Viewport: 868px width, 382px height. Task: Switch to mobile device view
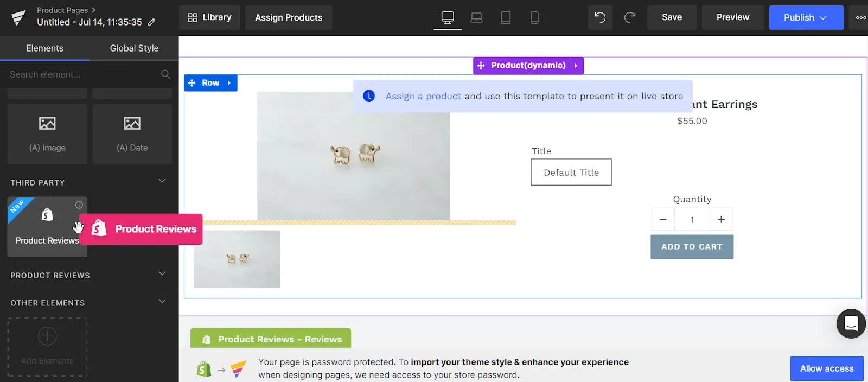[534, 17]
